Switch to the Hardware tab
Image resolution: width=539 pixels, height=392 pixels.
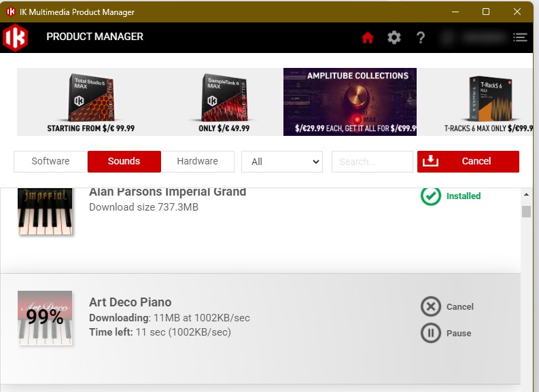[x=198, y=162]
